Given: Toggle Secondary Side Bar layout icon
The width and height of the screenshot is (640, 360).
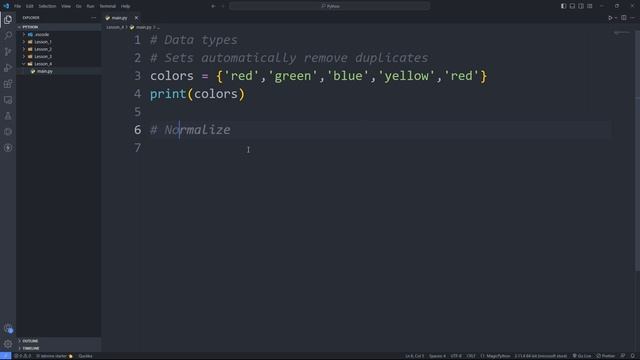Looking at the screenshot, I should pos(581,6).
